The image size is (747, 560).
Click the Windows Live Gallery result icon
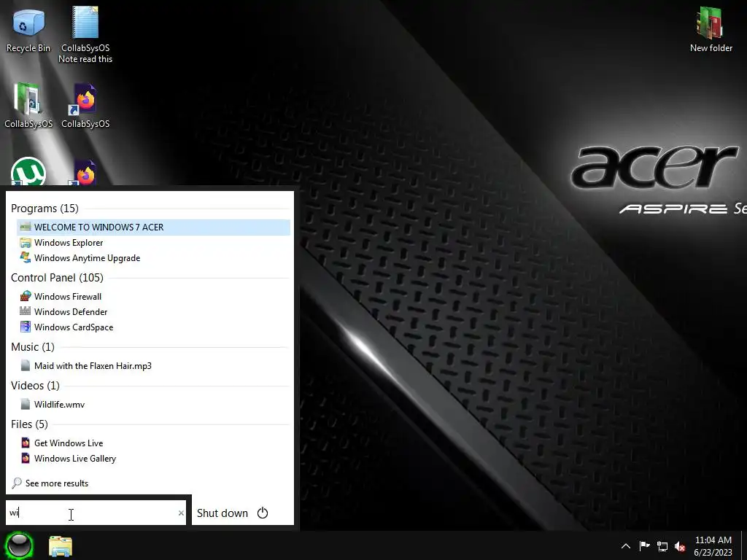click(x=26, y=458)
